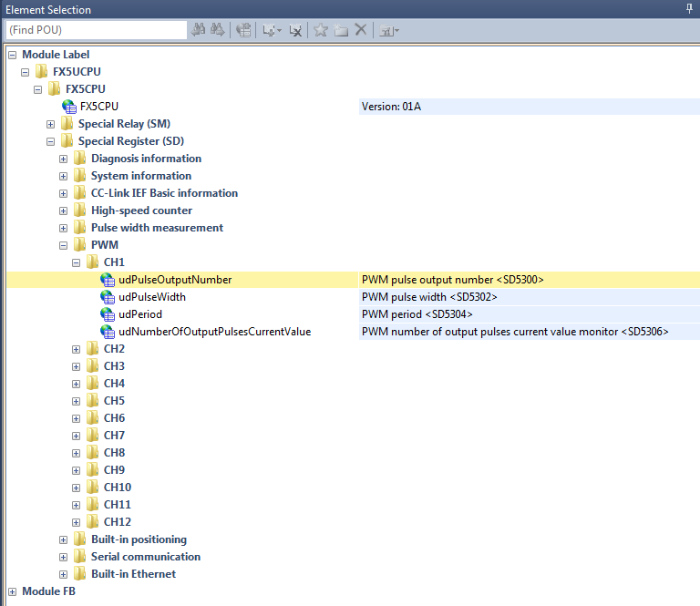Click the udPulseOutputNumber label icon
700x606 pixels.
pos(108,280)
